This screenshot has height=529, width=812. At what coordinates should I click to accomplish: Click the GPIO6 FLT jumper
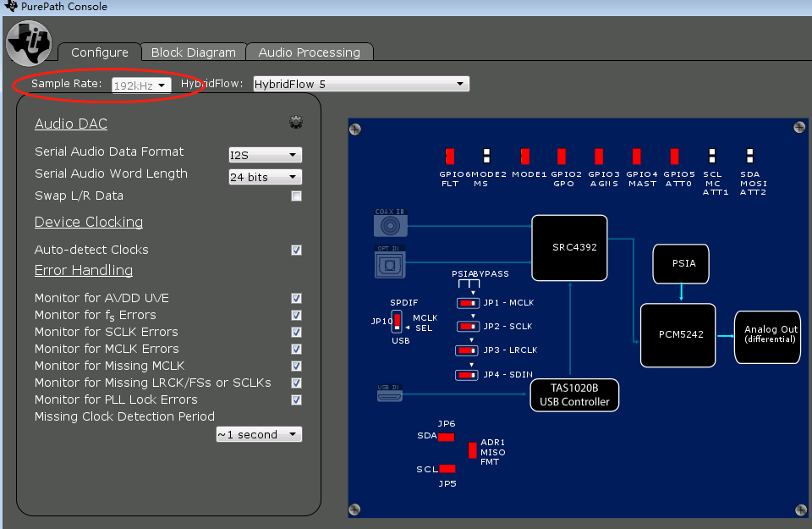(450, 156)
